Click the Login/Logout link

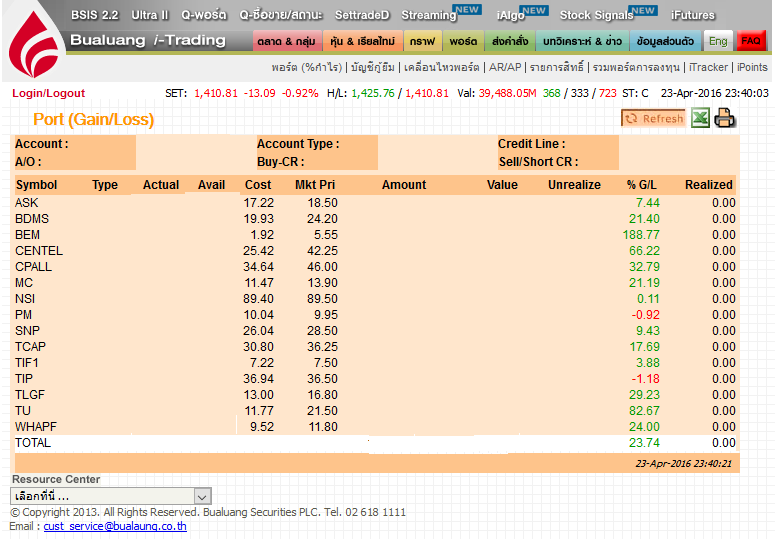pos(49,93)
